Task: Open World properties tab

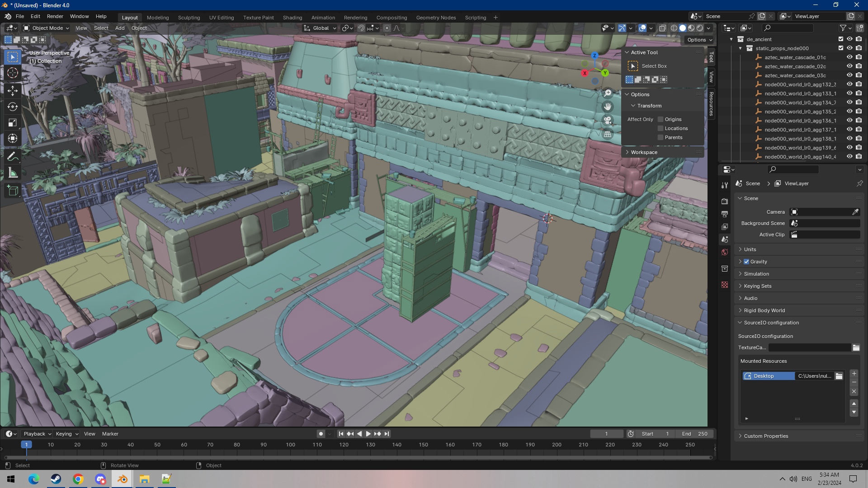Action: pyautogui.click(x=725, y=252)
